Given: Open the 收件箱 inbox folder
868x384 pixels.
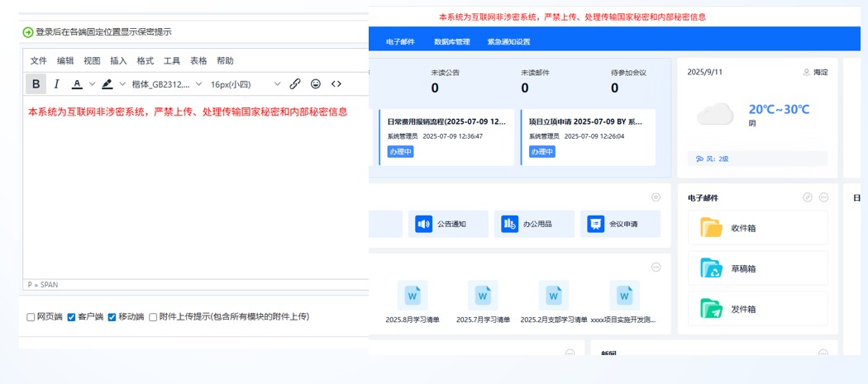Looking at the screenshot, I should click(x=757, y=228).
